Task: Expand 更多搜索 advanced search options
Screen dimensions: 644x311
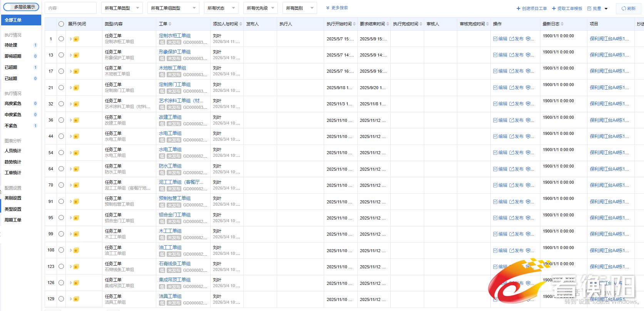Action: coord(337,8)
